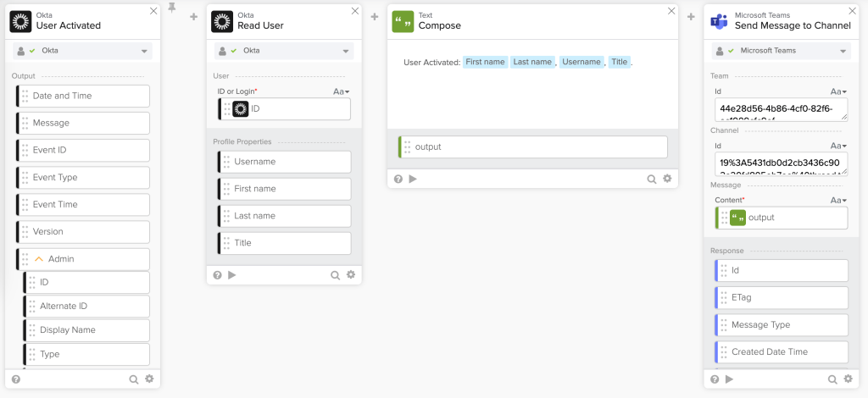Select the Event Type output field

tap(83, 178)
